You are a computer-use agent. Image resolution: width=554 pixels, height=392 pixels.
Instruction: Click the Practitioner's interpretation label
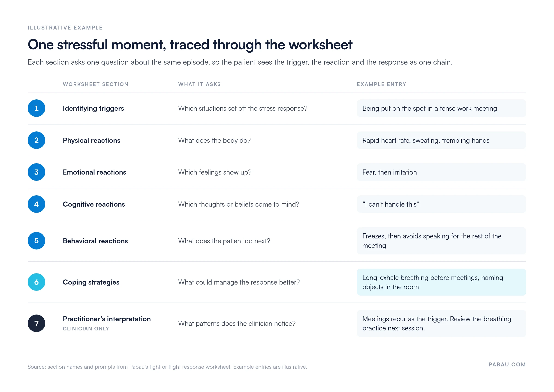pyautogui.click(x=107, y=319)
